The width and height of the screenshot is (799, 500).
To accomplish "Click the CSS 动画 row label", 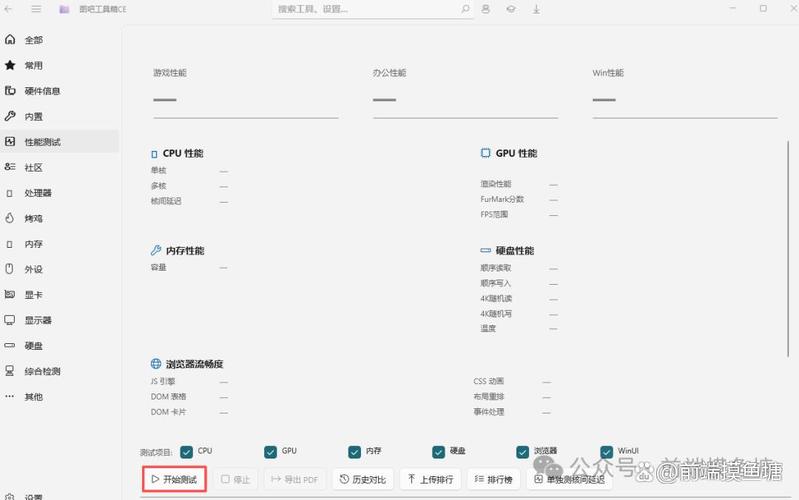I will pyautogui.click(x=488, y=381).
